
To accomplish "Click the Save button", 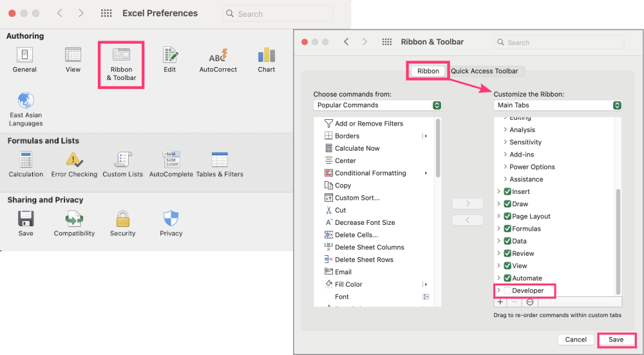I will tap(616, 340).
